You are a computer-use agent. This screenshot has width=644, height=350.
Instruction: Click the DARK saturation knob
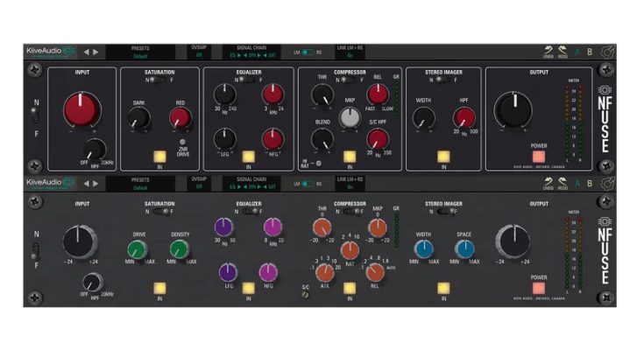(x=139, y=118)
